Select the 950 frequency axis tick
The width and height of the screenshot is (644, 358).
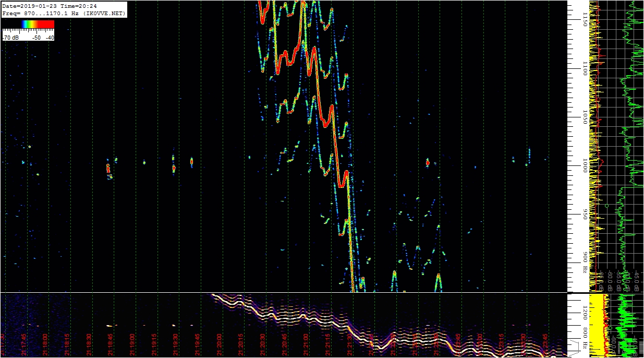tap(585, 214)
